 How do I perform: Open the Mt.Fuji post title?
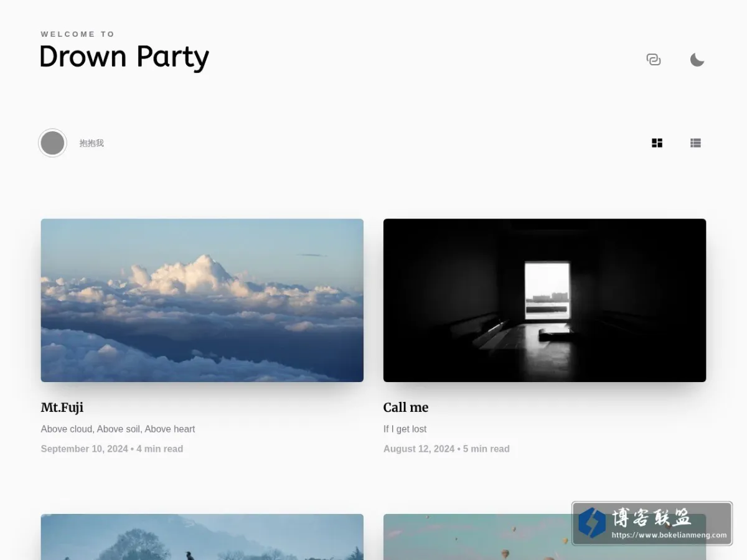(62, 408)
